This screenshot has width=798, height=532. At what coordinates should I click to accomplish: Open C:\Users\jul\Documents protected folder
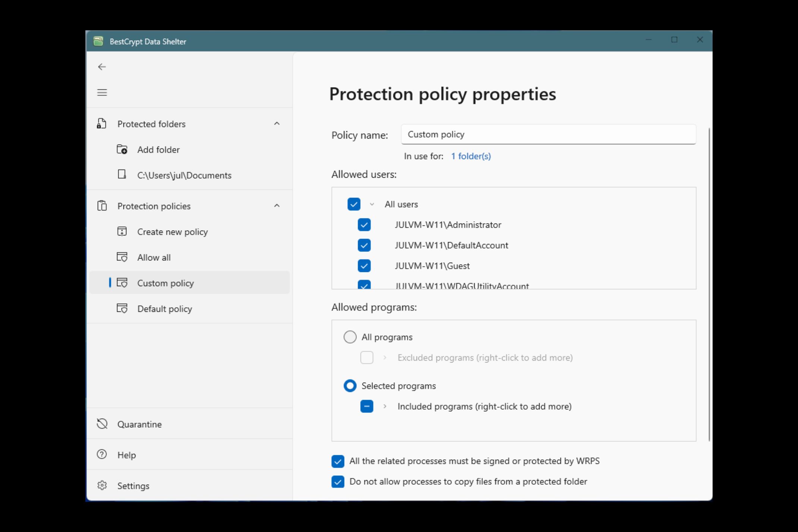pyautogui.click(x=189, y=175)
